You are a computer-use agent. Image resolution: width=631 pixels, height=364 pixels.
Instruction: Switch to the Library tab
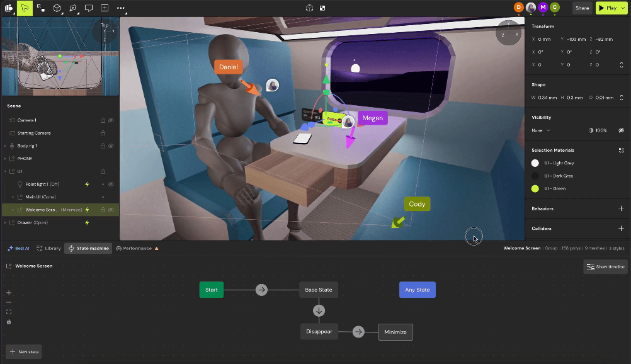tap(48, 248)
